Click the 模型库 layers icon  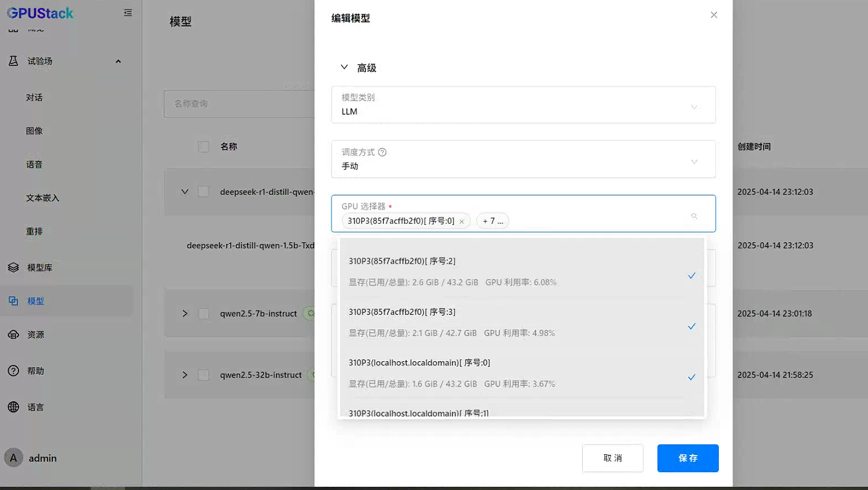[13, 267]
